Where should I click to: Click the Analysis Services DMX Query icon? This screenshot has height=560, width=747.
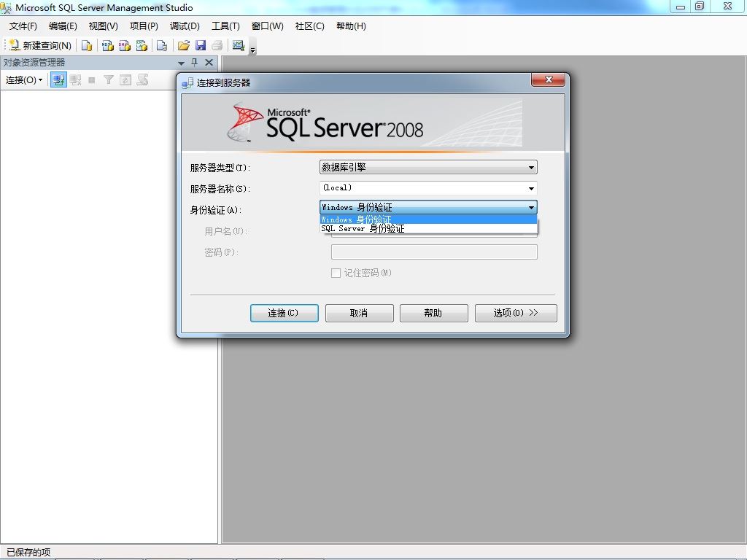(125, 45)
